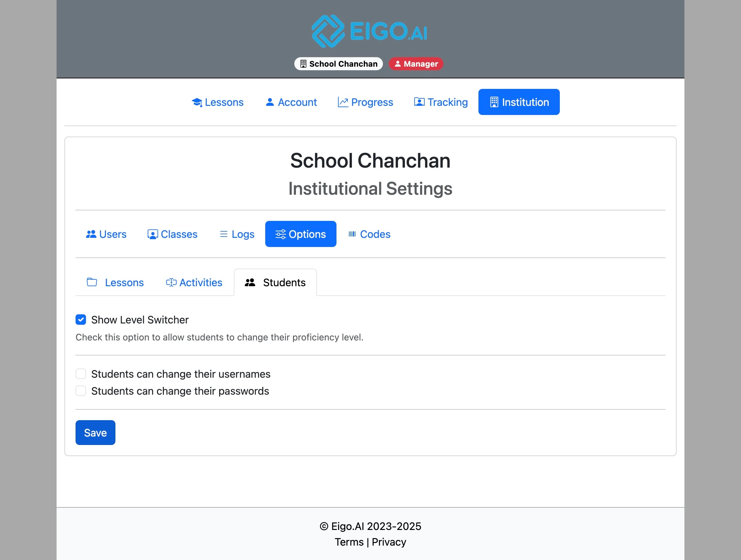Viewport: 741px width, 560px height.
Task: Click the Activities input-cursor icon
Action: [x=171, y=283]
